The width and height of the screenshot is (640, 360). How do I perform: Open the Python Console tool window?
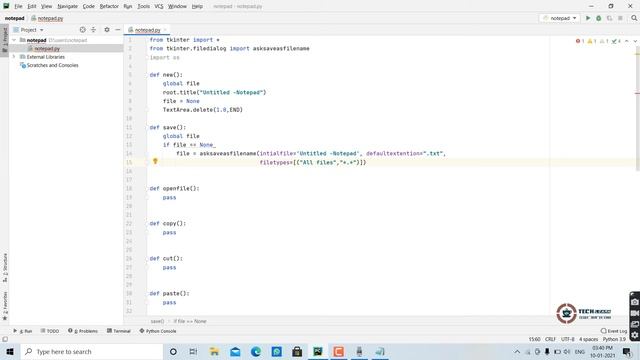pos(158,331)
